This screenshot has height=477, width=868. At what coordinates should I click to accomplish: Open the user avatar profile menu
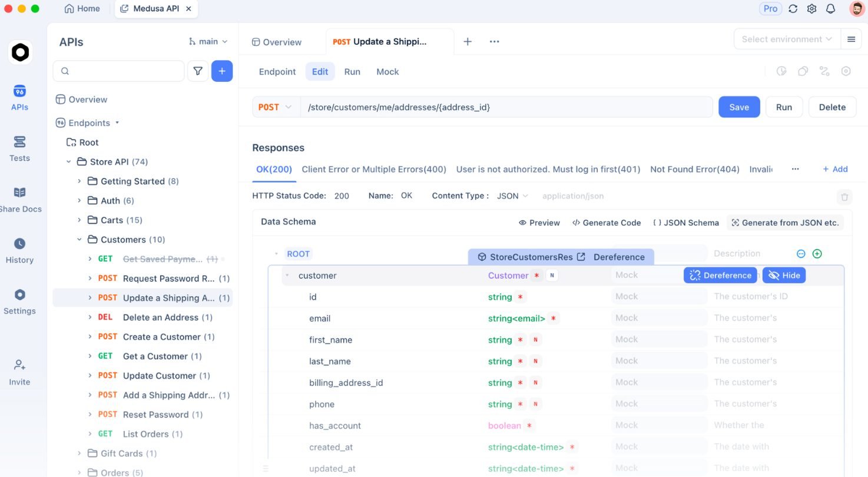point(857,9)
